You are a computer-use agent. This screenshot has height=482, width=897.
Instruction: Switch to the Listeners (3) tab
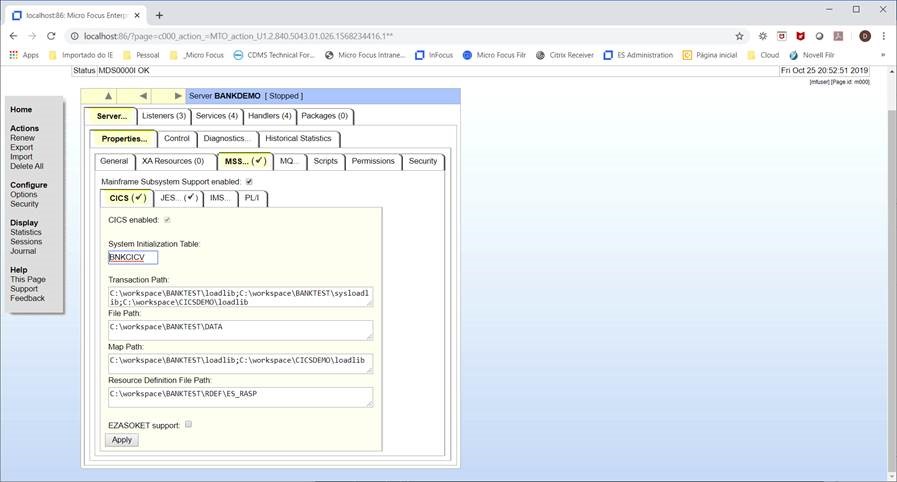coord(164,116)
